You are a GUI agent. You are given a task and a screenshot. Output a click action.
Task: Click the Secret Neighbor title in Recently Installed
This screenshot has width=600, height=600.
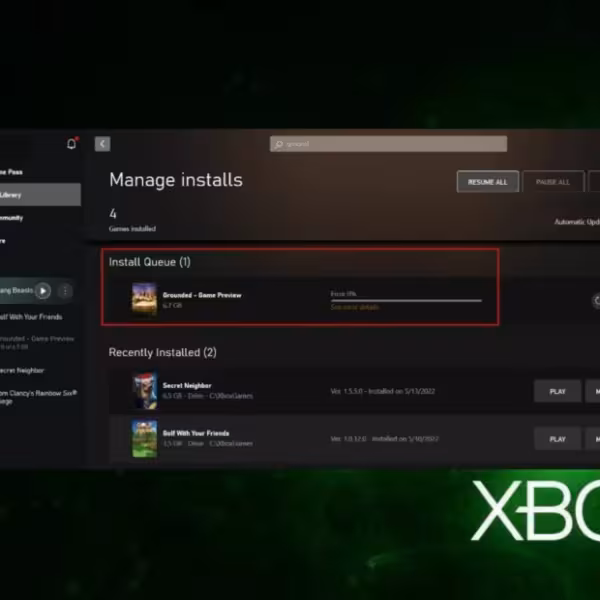tap(187, 385)
